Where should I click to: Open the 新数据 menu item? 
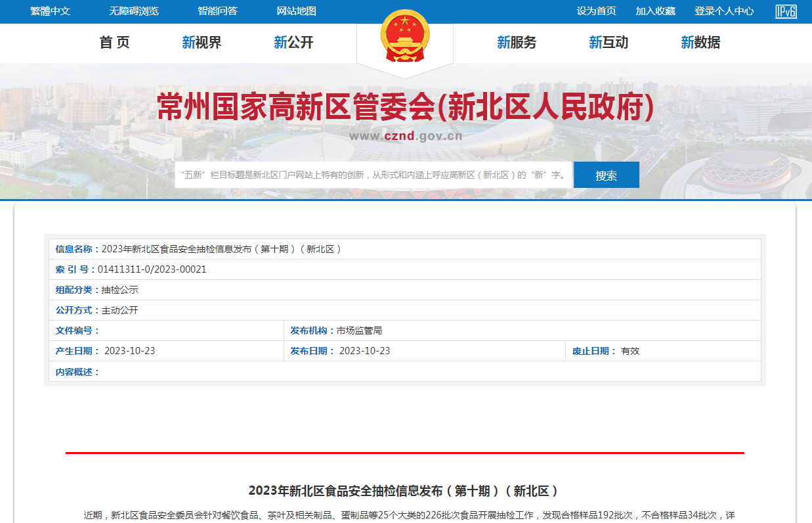[x=700, y=43]
